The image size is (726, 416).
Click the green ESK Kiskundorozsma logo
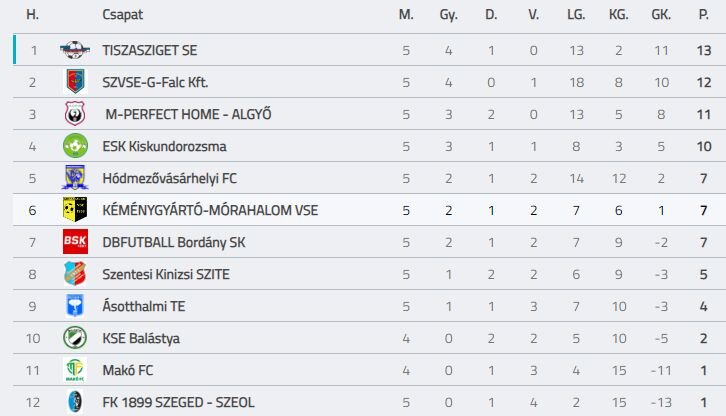[75, 146]
